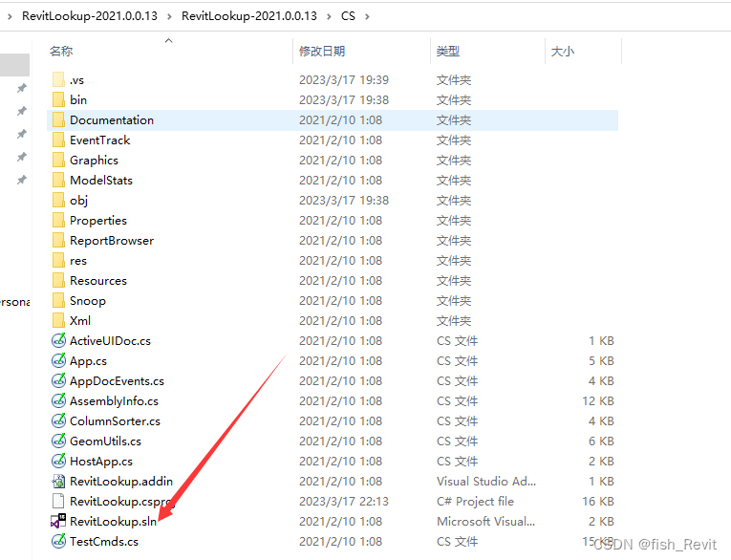Click the RevitLookup.addin file icon
Viewport: 731px width, 560px height.
[x=58, y=481]
